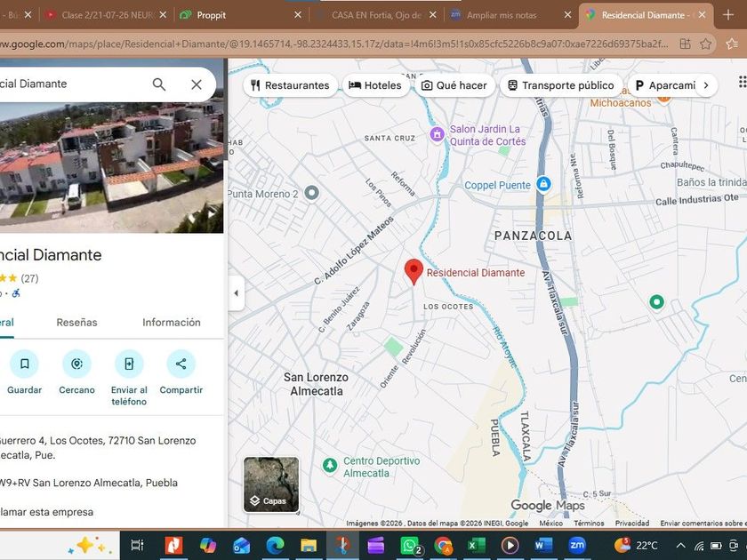747x560 pixels.
Task: Switch to the Clase 2/21-07-26 browser tab
Action: click(108, 15)
